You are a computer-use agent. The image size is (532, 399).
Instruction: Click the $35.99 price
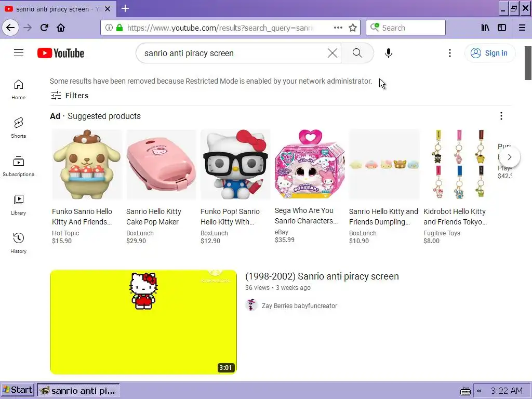285,240
